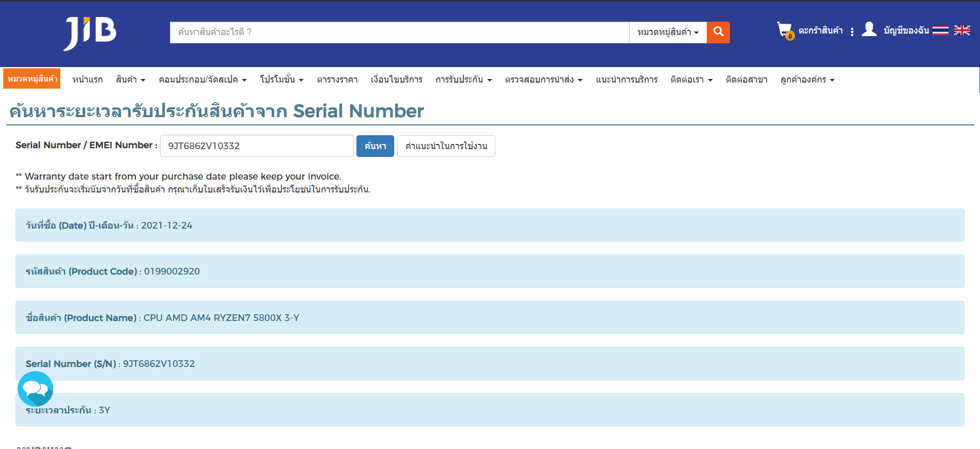Image resolution: width=980 pixels, height=449 pixels.
Task: Open เงื่อนไขบริการ service terms
Action: click(396, 79)
